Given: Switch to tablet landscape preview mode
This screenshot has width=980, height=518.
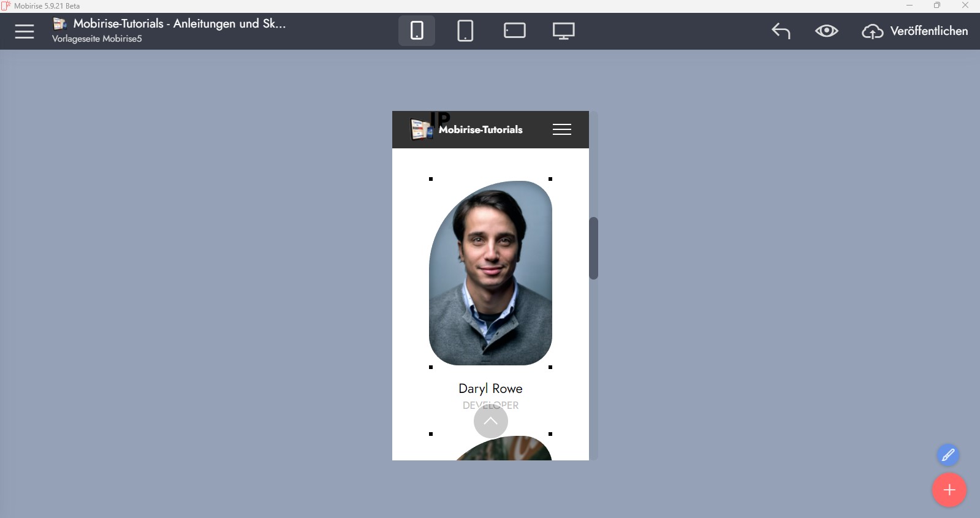Looking at the screenshot, I should 515,31.
